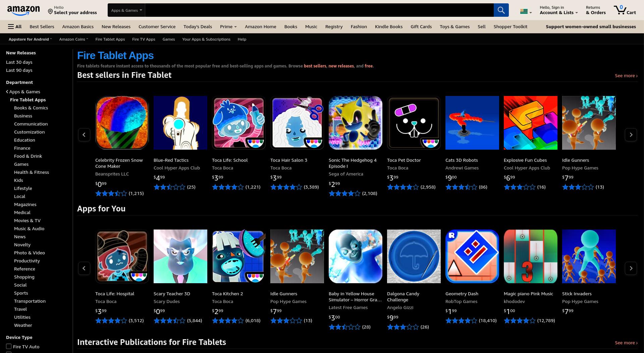Click the 'new releases' description link
Viewport: 644px width, 353px height.
click(x=341, y=66)
